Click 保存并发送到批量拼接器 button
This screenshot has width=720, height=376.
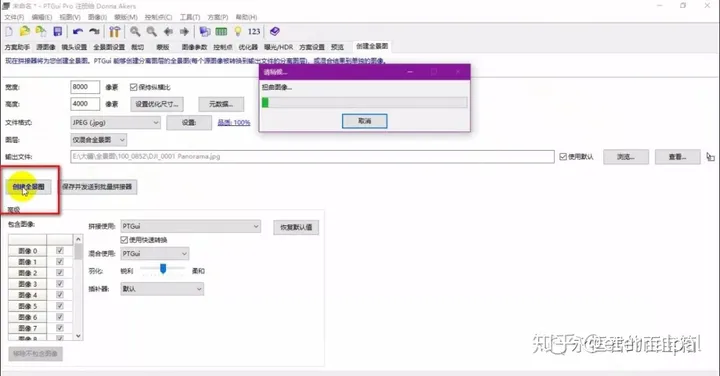pyautogui.click(x=97, y=187)
